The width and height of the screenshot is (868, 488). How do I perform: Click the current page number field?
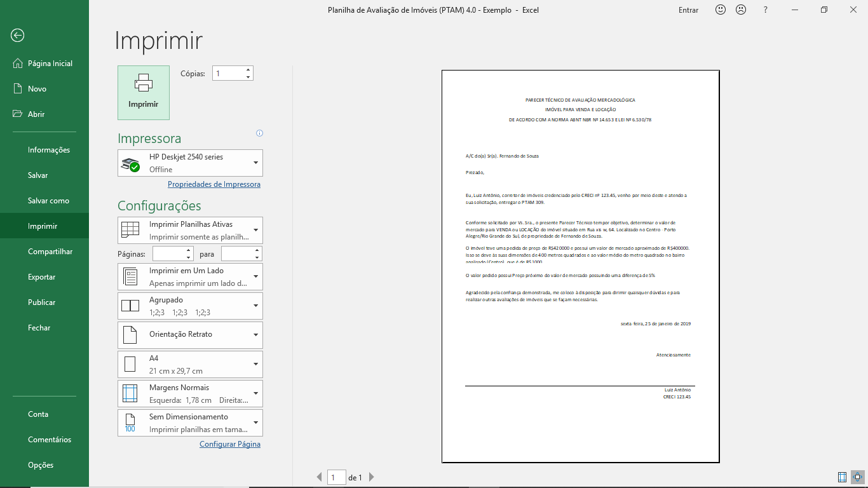tap(336, 477)
